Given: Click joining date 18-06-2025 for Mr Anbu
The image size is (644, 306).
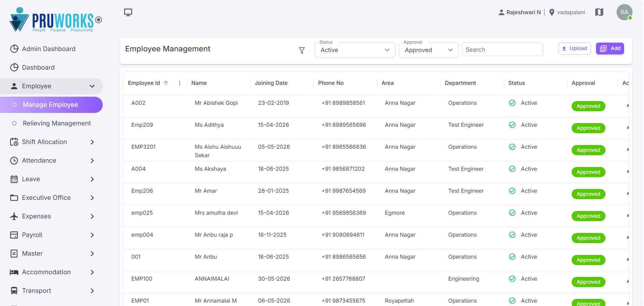Looking at the screenshot, I should [273, 257].
